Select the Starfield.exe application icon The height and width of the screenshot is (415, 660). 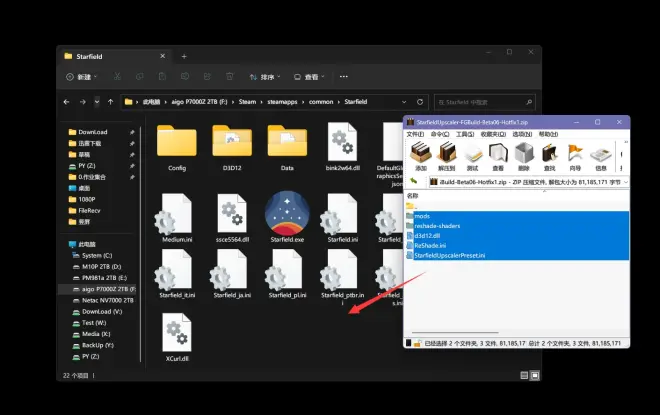pos(287,217)
